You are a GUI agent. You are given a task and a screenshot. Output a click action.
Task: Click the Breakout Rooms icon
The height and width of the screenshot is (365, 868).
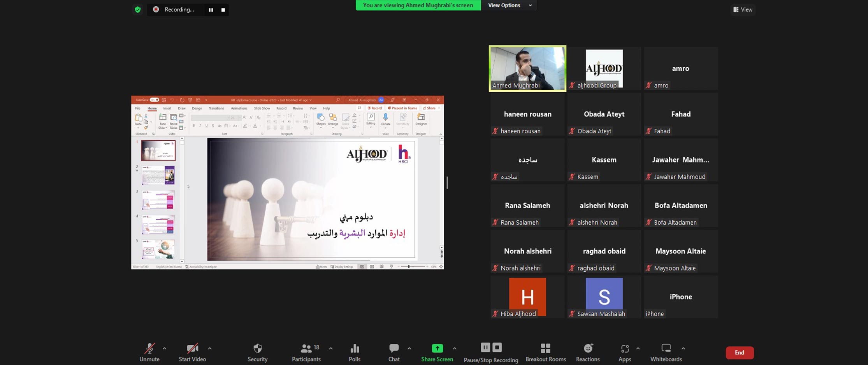(x=545, y=348)
